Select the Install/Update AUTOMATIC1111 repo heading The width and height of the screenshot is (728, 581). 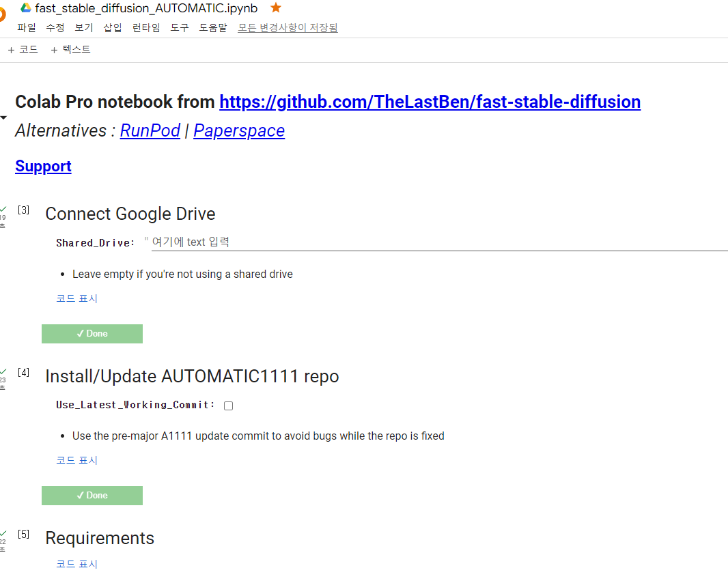[192, 376]
